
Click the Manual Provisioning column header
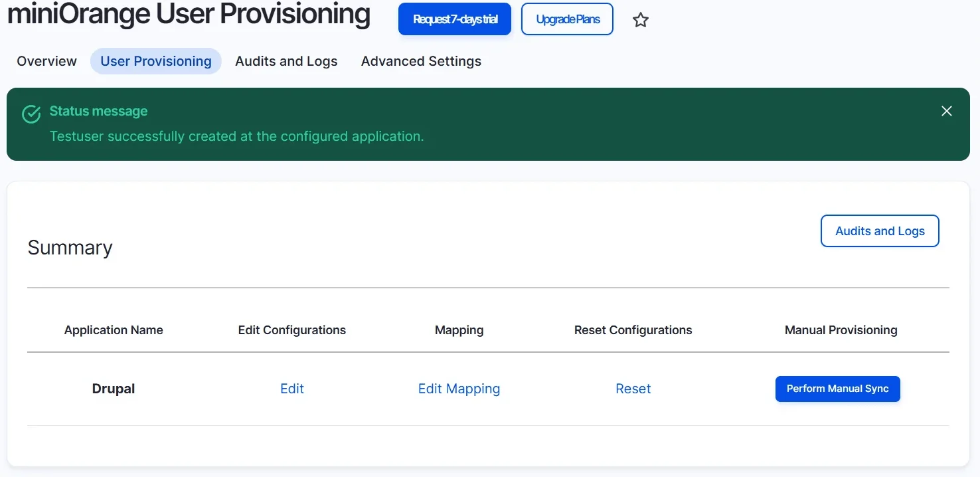pos(841,330)
